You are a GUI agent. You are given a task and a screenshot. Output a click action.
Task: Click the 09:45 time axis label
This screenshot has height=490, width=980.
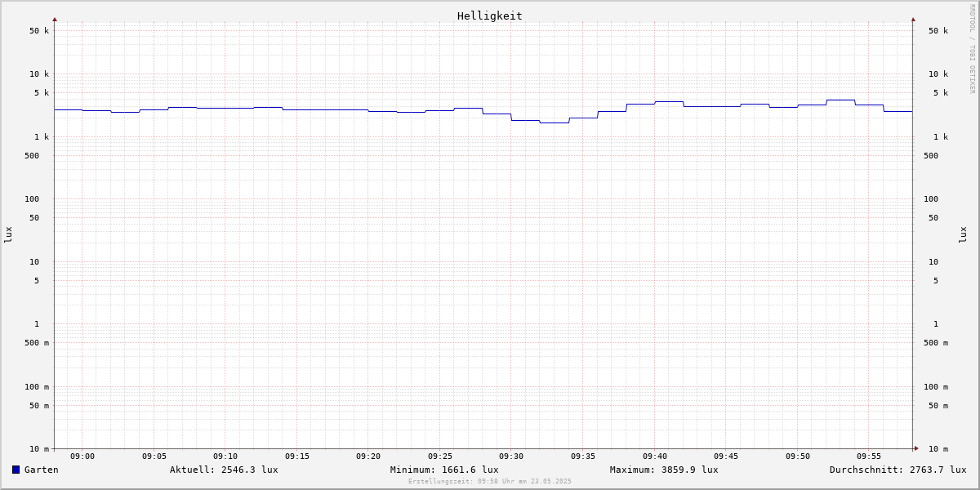[x=726, y=457]
